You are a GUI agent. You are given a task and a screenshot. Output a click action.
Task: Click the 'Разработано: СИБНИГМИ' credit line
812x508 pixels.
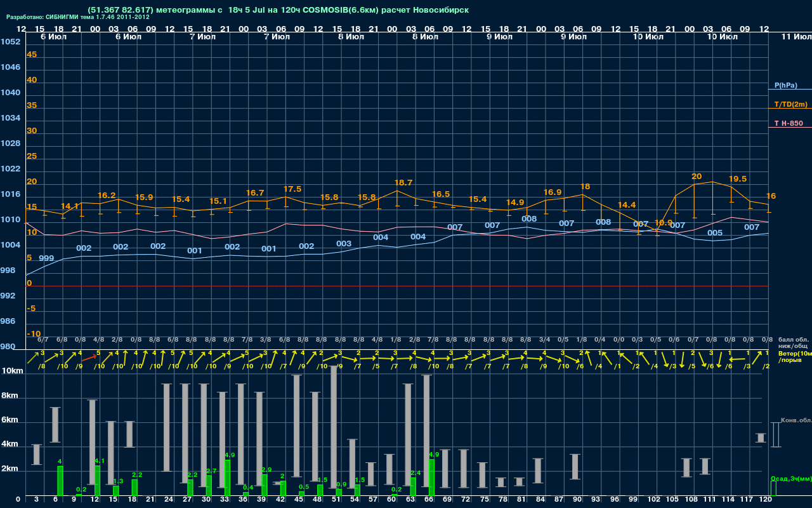click(x=78, y=17)
